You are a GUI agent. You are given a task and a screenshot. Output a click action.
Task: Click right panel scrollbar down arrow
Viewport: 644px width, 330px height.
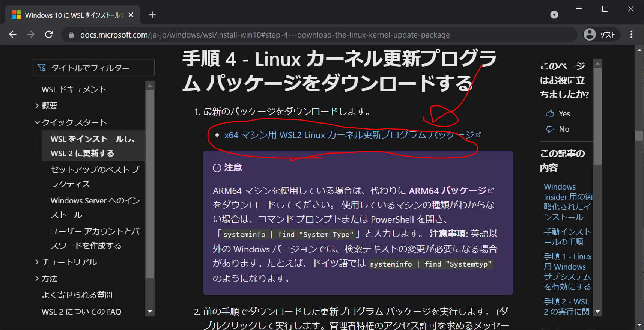(597, 312)
